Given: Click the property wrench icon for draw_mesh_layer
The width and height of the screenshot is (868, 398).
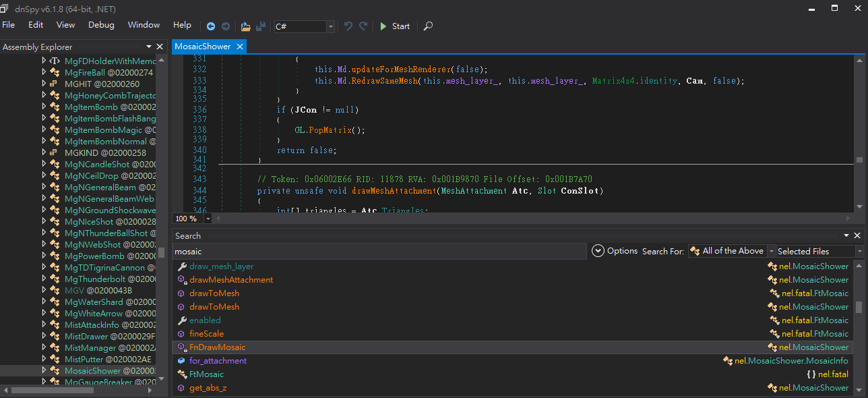Looking at the screenshot, I should click(181, 266).
